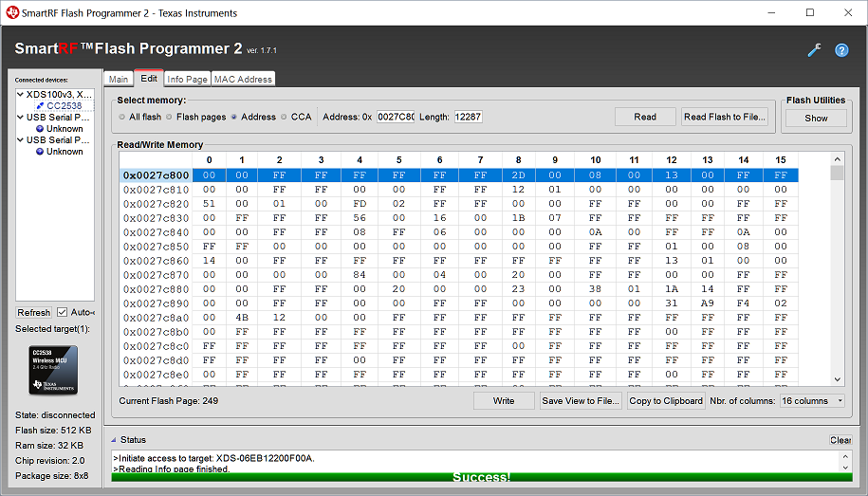
Task: Collapse the second USB Serial Port node
Action: (21, 139)
